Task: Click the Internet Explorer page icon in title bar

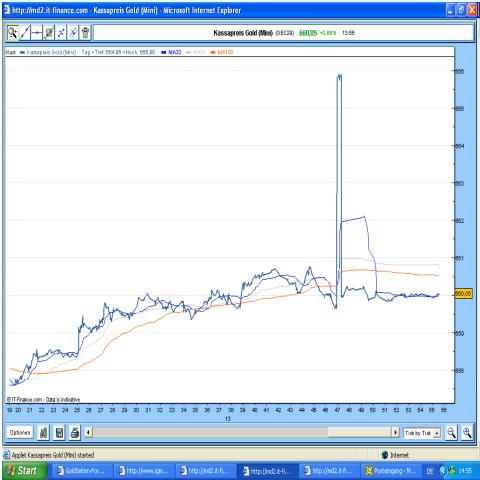Action: tap(7, 10)
